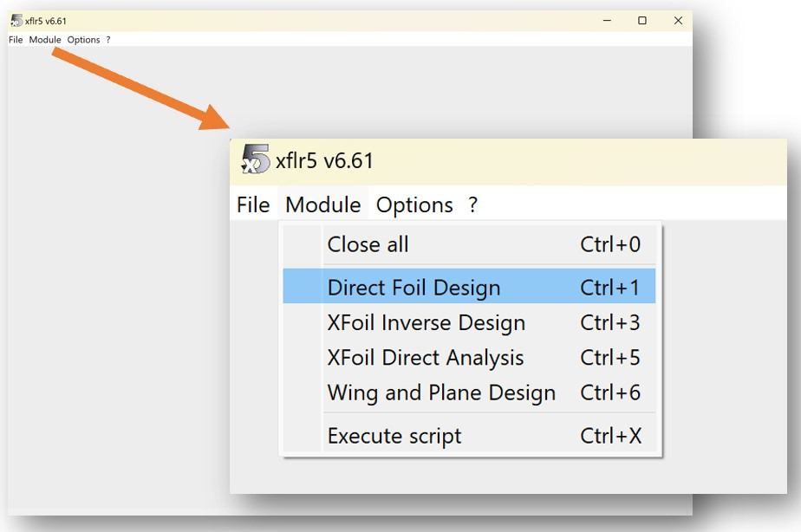Open the Options menu in the small window
This screenshot has height=532, width=801.
tap(83, 40)
